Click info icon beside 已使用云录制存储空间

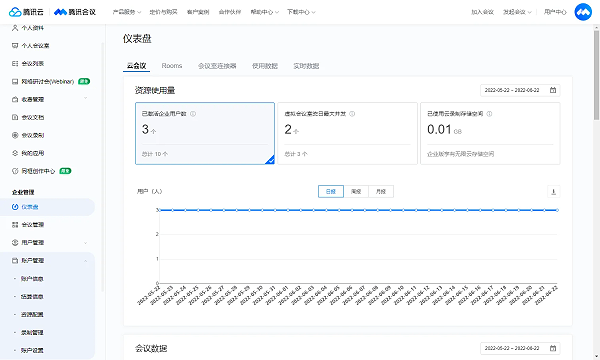pos(489,114)
